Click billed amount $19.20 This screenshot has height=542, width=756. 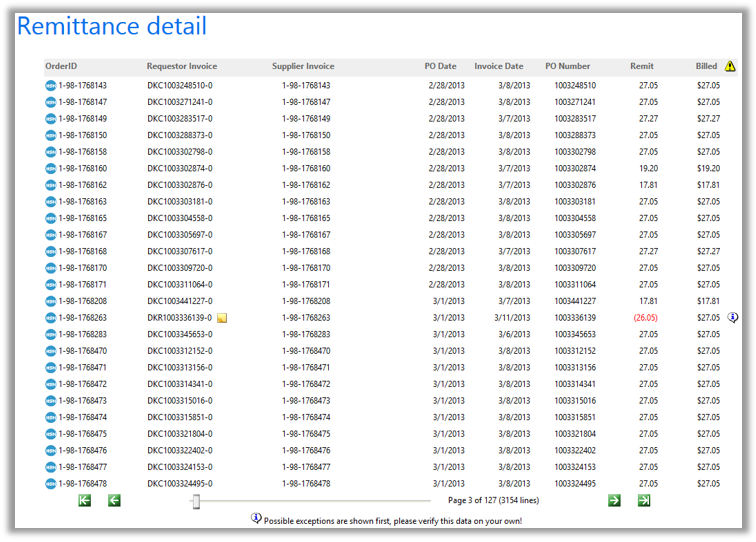[x=708, y=169]
